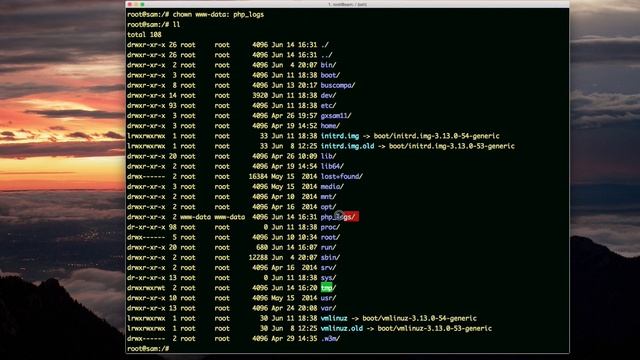Click the 'chown www-data: php_logs' command line
640x360 pixels.
tap(196, 14)
